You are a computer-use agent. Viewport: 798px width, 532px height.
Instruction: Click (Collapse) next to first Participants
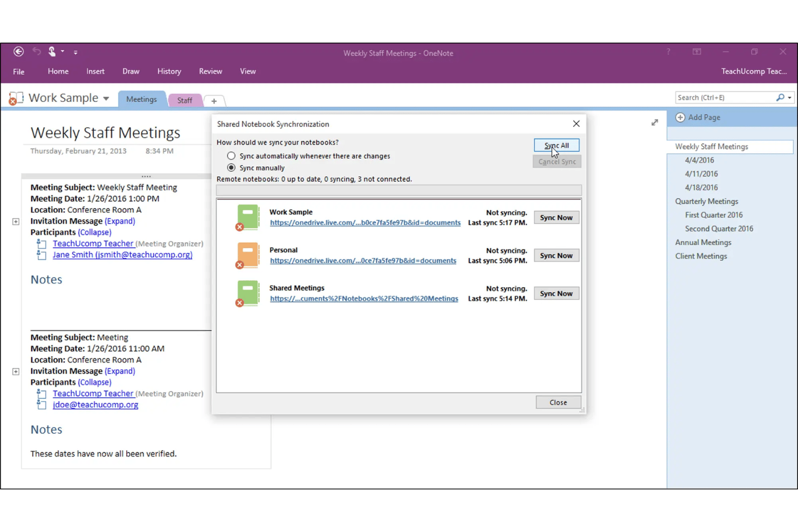pos(94,232)
